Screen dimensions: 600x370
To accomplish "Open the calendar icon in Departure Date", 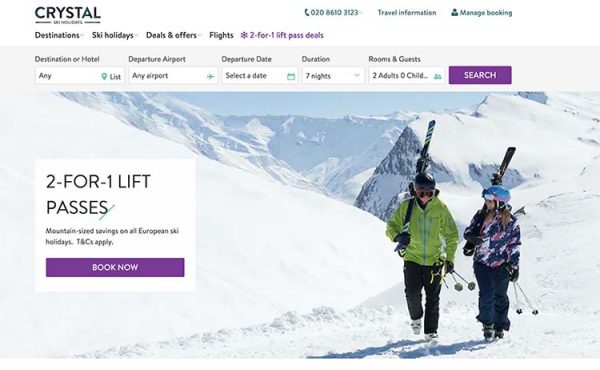I will tap(291, 77).
